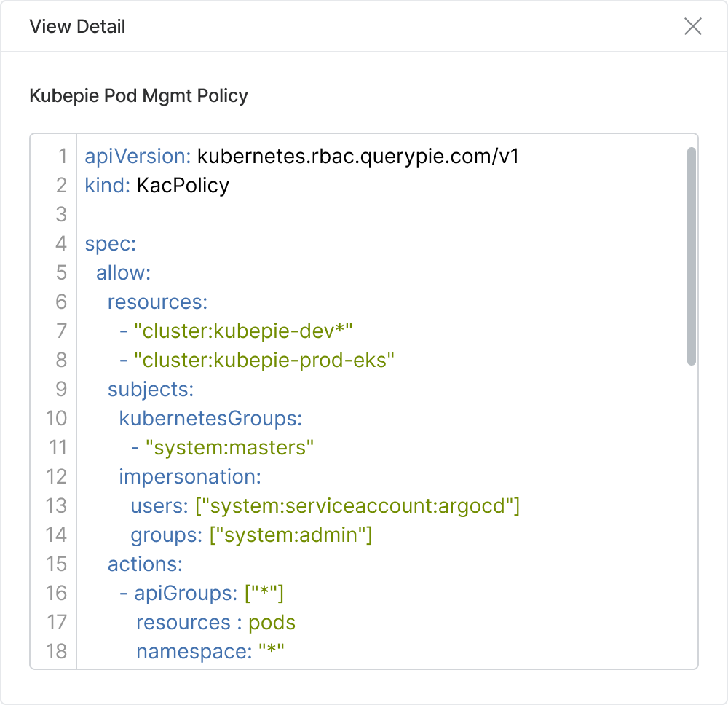Click line number 18 in the gutter

pos(57,652)
